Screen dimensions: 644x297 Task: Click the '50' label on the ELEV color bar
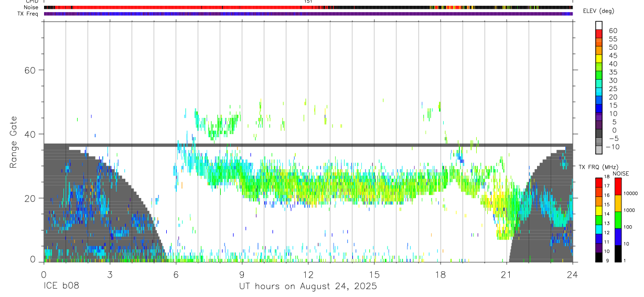click(613, 48)
